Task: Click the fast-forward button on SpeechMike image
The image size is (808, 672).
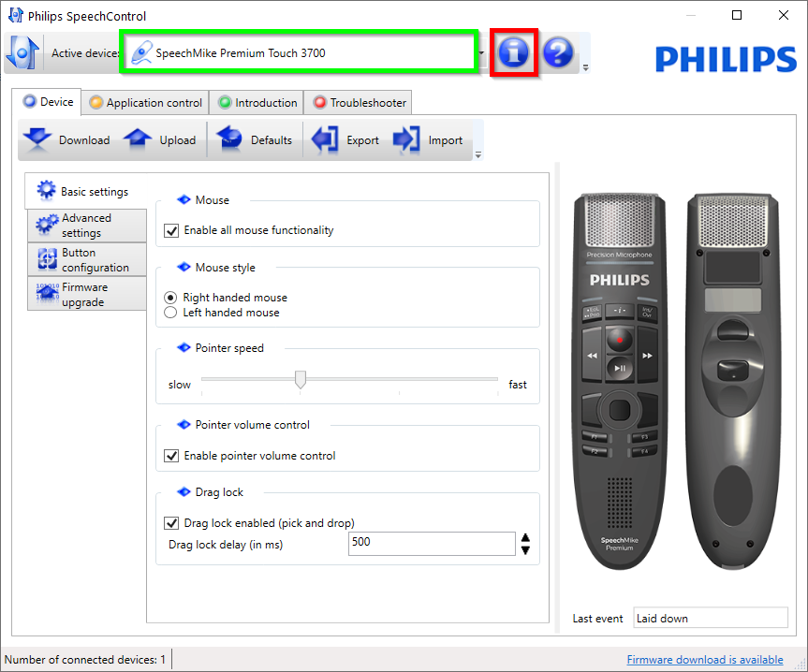Action: 647,356
